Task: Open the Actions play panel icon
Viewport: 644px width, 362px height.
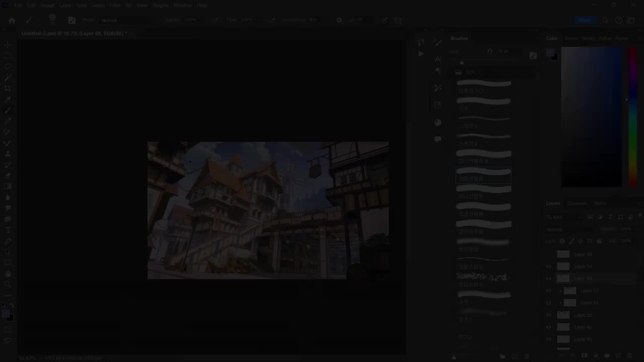Action: pos(421,54)
